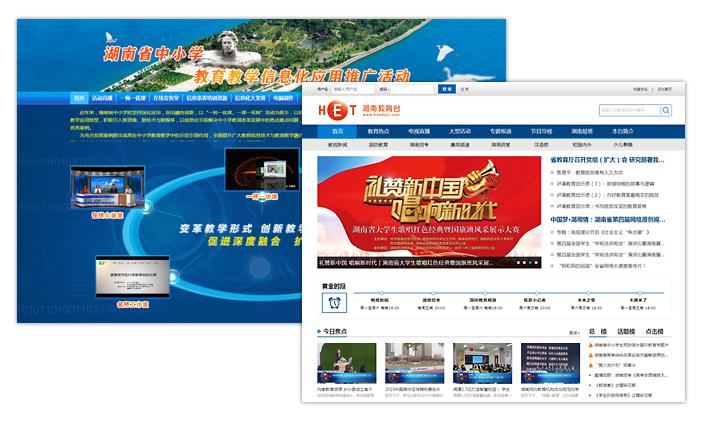Screen dimensions: 705x426
Task: Open the 首页 tab on the HET navigation bar
Action: coord(338,131)
